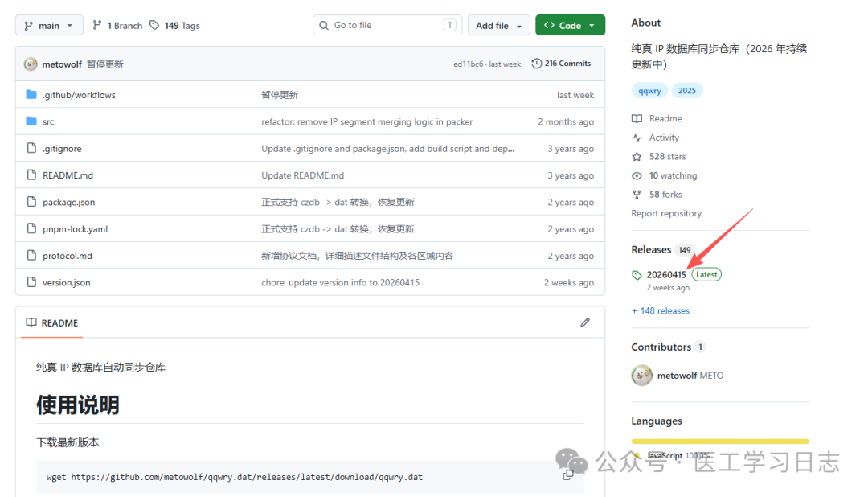Click the fork icon beside 58 forks
Viewport: 868px width, 497px height.
coord(637,195)
